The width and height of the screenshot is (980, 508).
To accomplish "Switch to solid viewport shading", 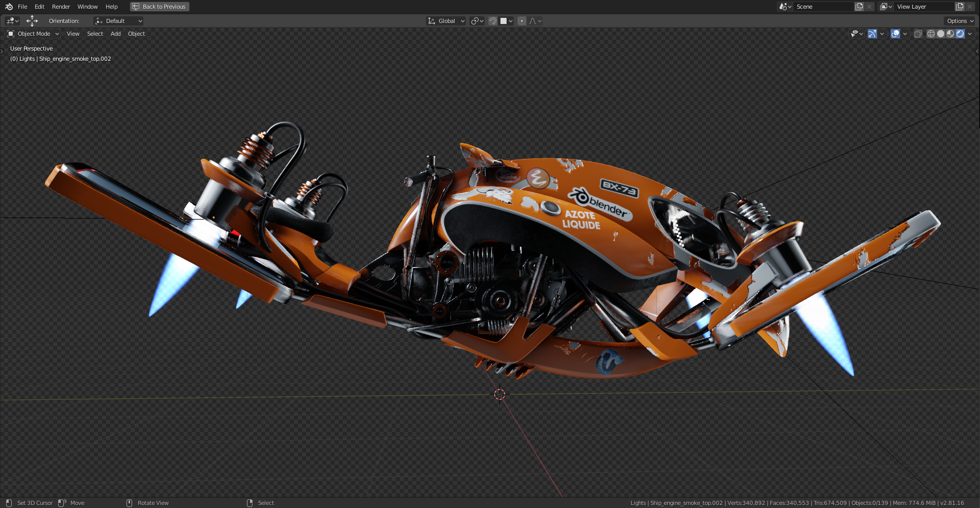I will tap(941, 34).
